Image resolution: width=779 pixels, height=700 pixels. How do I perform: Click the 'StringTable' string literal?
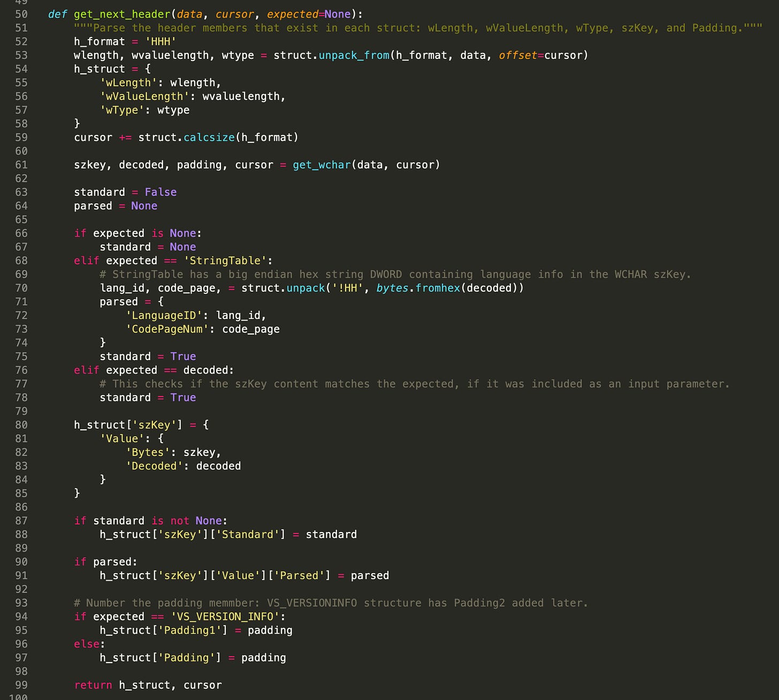[225, 261]
